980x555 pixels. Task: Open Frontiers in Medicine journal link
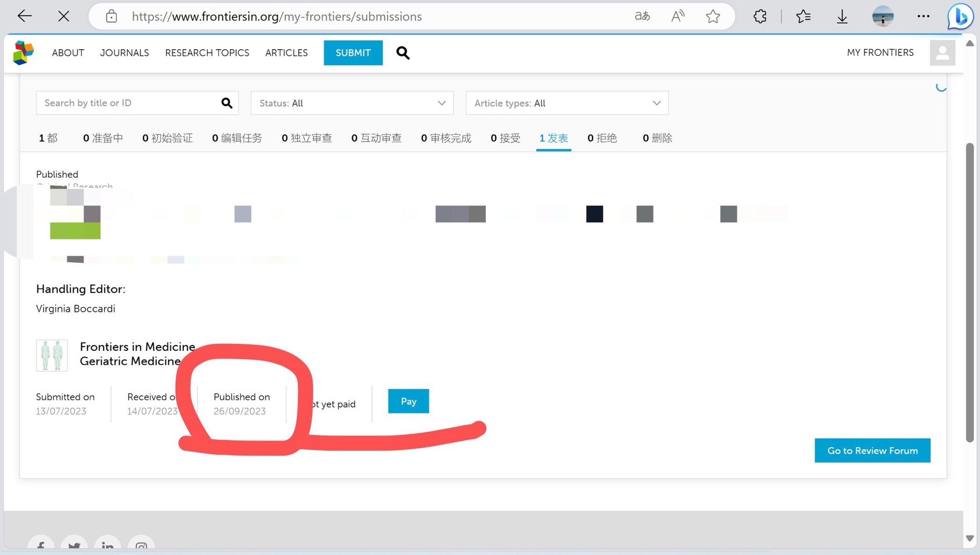point(138,347)
